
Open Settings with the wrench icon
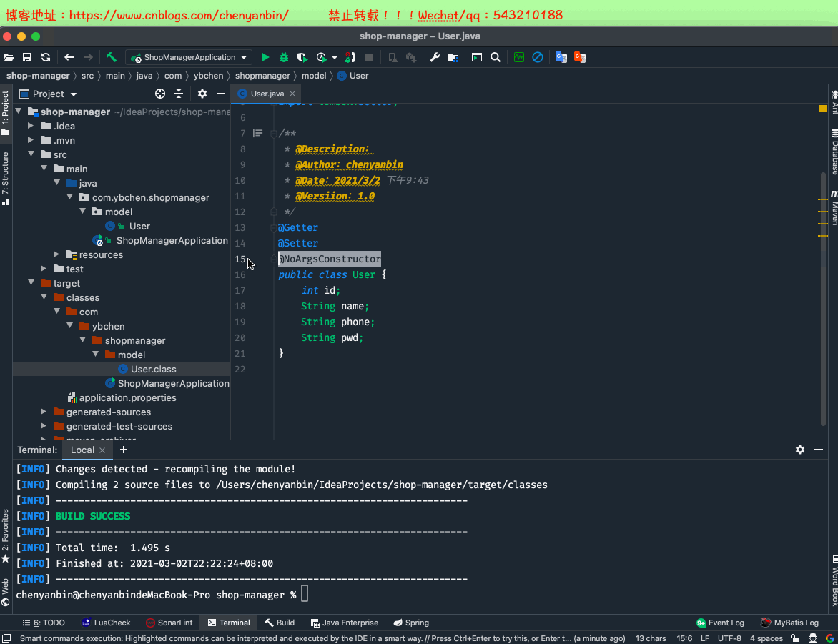point(435,57)
